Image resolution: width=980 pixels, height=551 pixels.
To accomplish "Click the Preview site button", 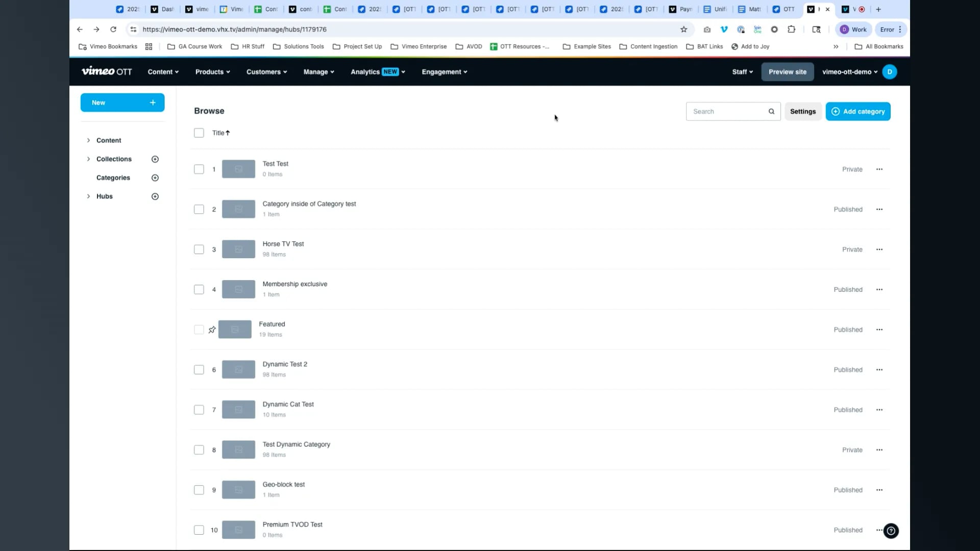I will click(x=787, y=72).
